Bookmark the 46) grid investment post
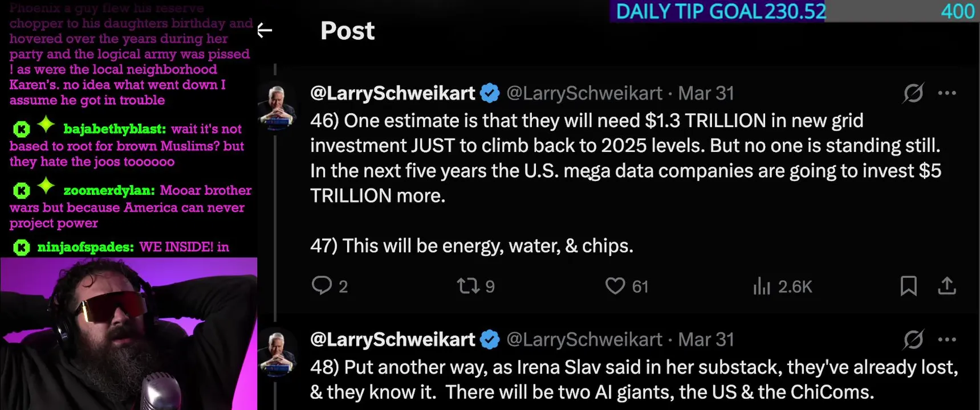Viewport: 980px width, 410px height. click(x=908, y=286)
